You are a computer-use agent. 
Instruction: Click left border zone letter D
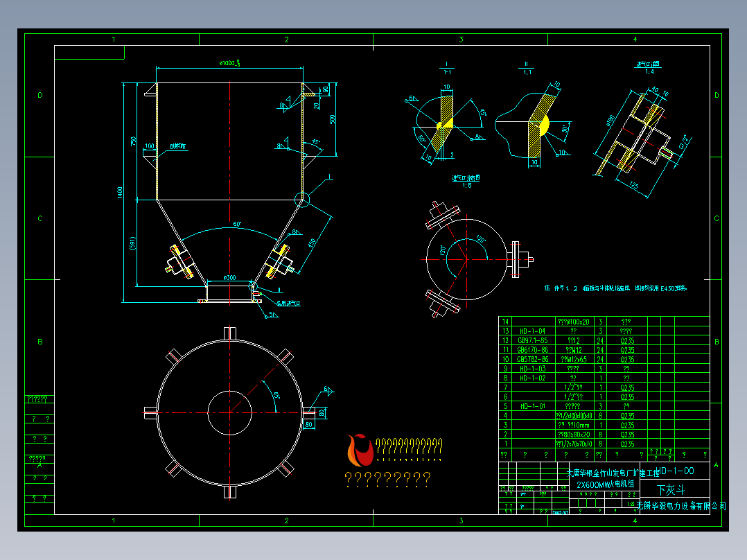pyautogui.click(x=40, y=96)
